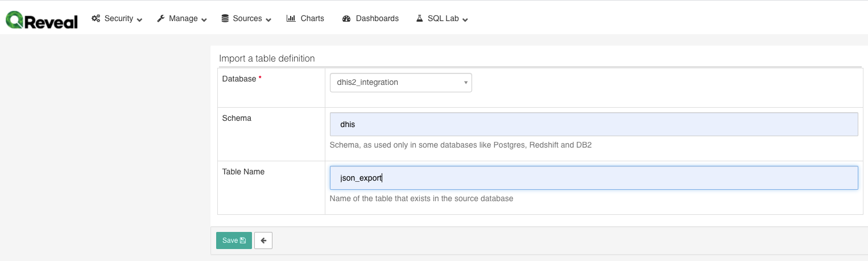The image size is (868, 261).
Task: Go back using the left arrow button
Action: click(263, 240)
